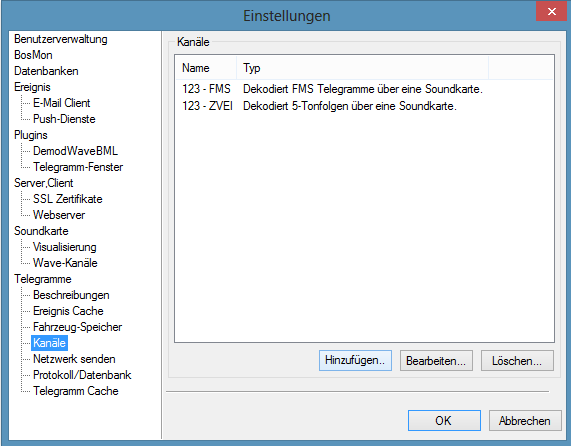The height and width of the screenshot is (446, 574).
Task: Click the Bearbeiten button
Action: coord(436,361)
